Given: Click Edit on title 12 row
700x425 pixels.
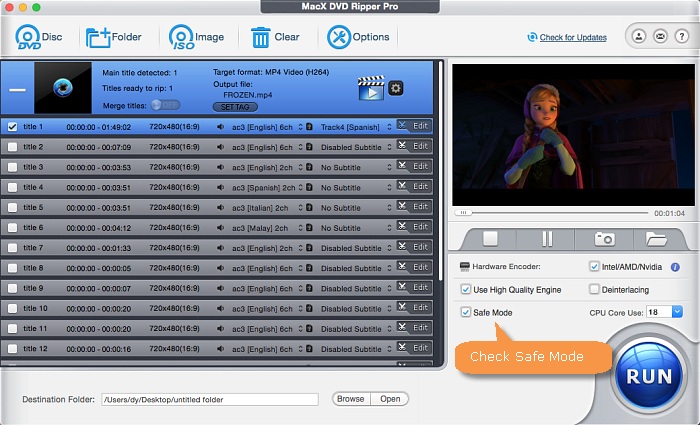Looking at the screenshot, I should coord(420,347).
